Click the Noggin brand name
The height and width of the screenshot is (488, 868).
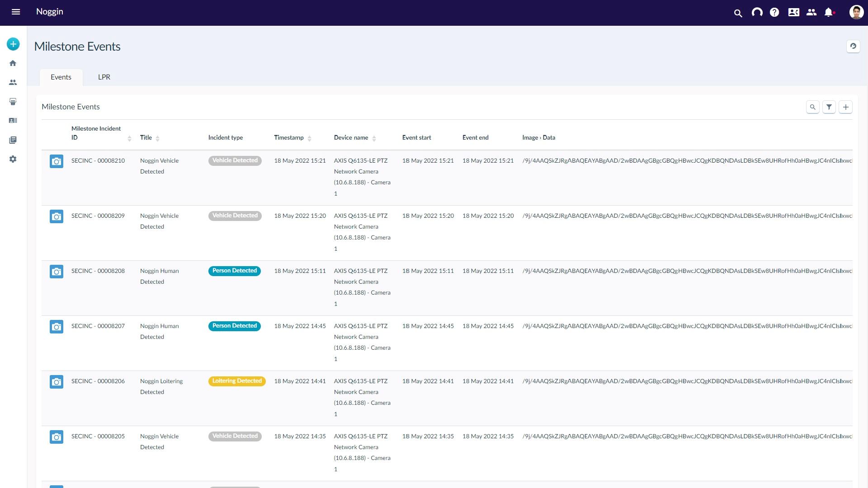50,12
